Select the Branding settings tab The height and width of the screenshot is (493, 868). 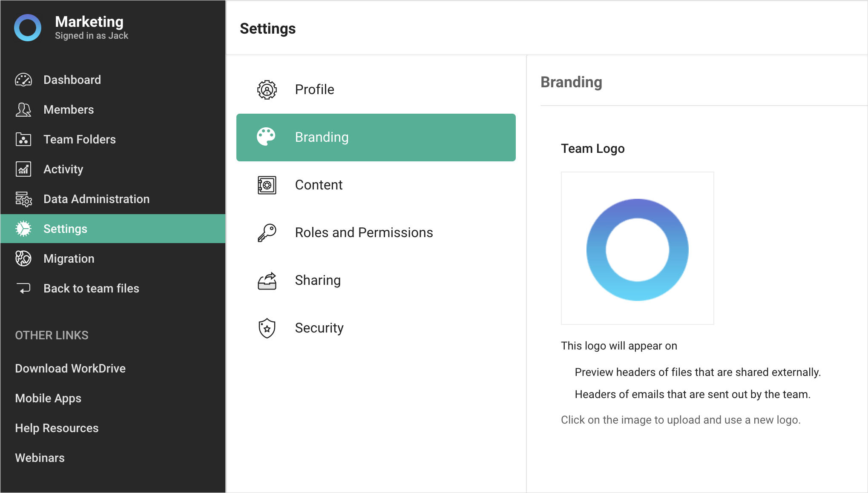coord(376,138)
